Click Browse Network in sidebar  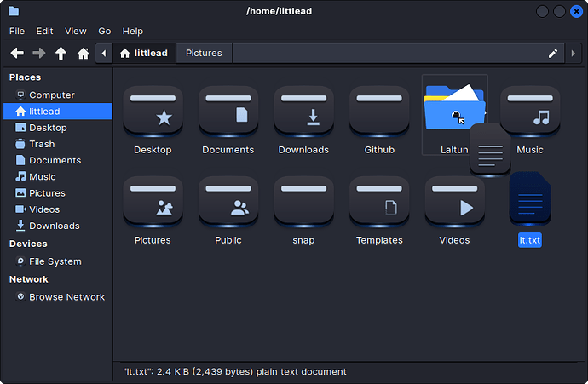[x=58, y=297]
